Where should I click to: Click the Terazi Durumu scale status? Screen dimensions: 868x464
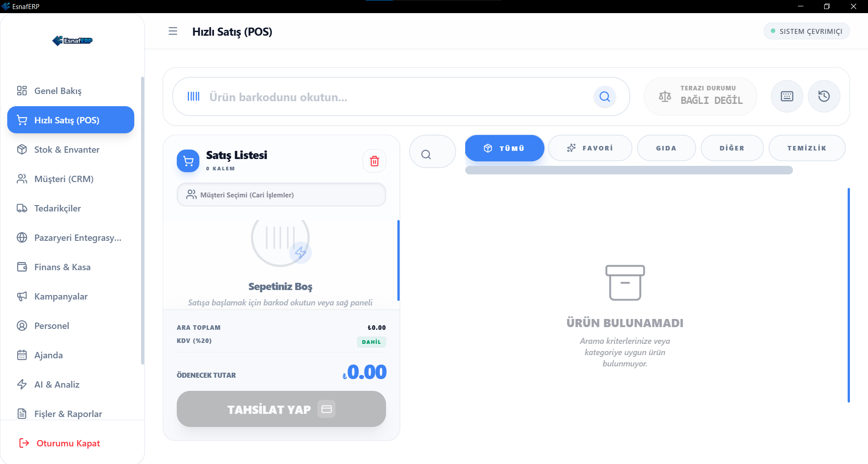click(700, 96)
